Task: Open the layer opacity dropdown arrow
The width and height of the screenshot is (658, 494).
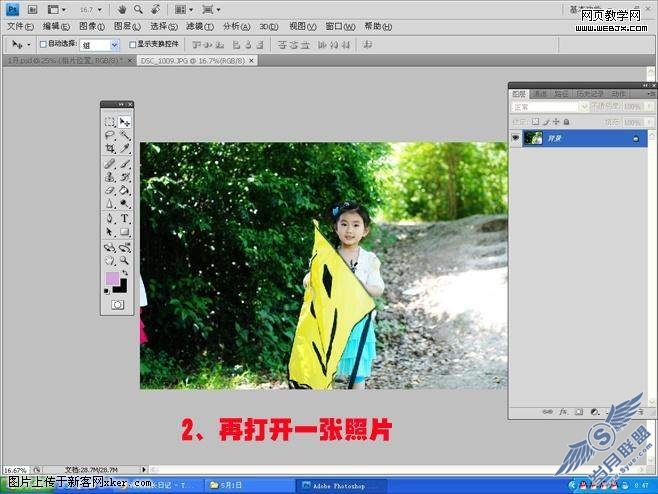Action: coord(650,107)
